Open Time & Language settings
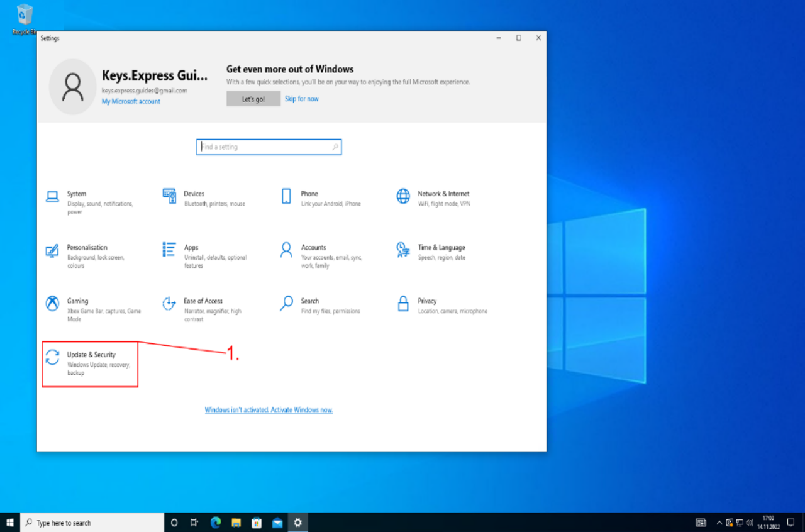805x532 pixels. pos(441,248)
